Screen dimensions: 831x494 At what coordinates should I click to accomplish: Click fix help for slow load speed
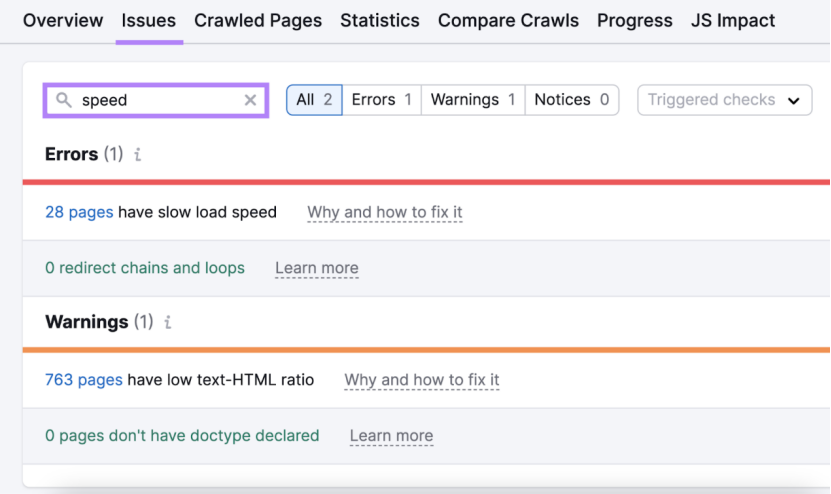pos(384,212)
